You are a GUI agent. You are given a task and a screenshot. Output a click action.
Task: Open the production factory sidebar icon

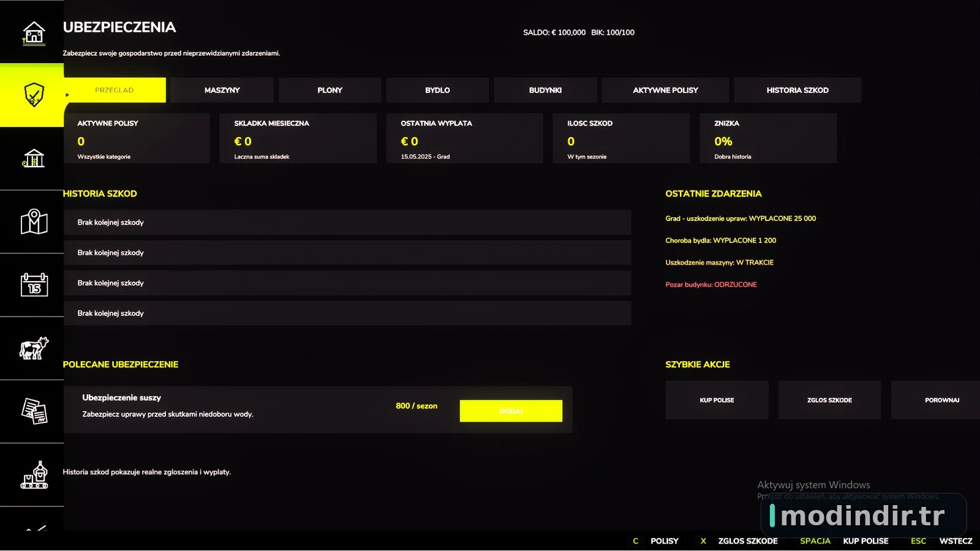click(34, 474)
